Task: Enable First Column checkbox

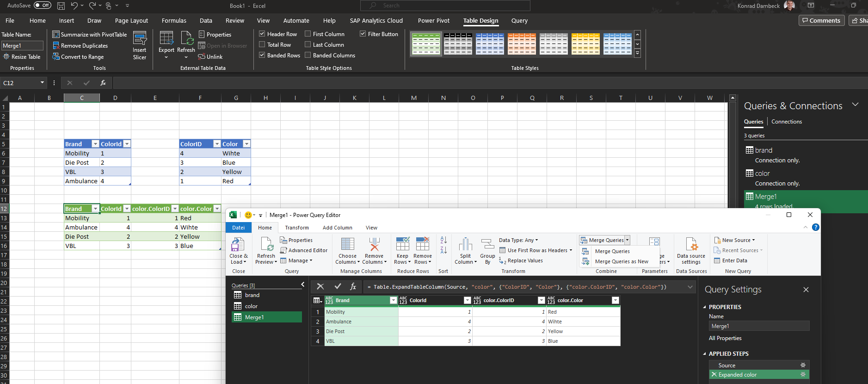Action: (308, 34)
